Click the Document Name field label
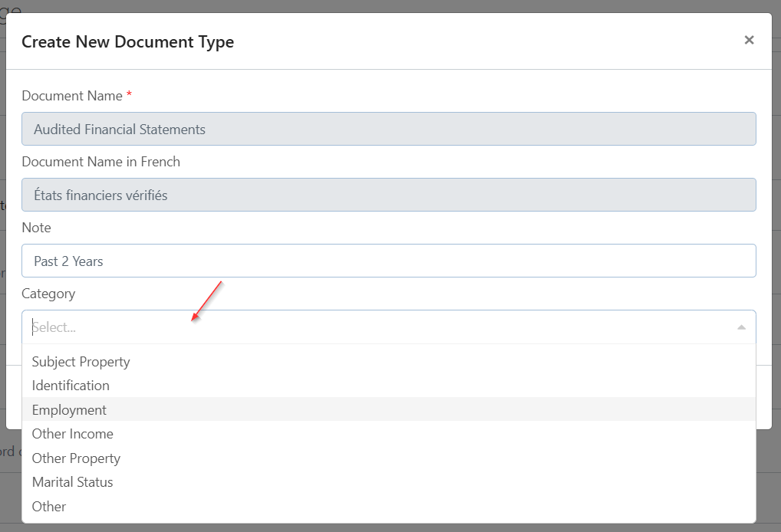Screen dimensions: 781x532 [x=72, y=96]
